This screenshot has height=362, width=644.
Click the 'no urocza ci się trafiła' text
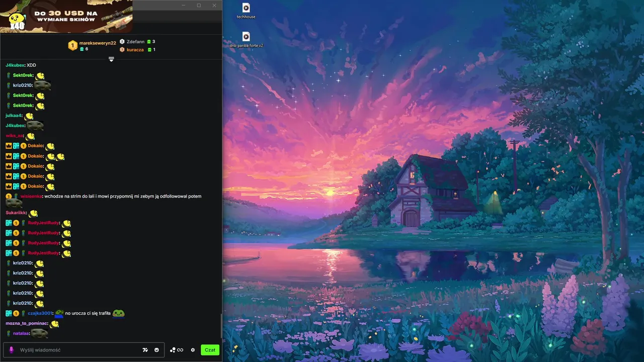(x=88, y=313)
